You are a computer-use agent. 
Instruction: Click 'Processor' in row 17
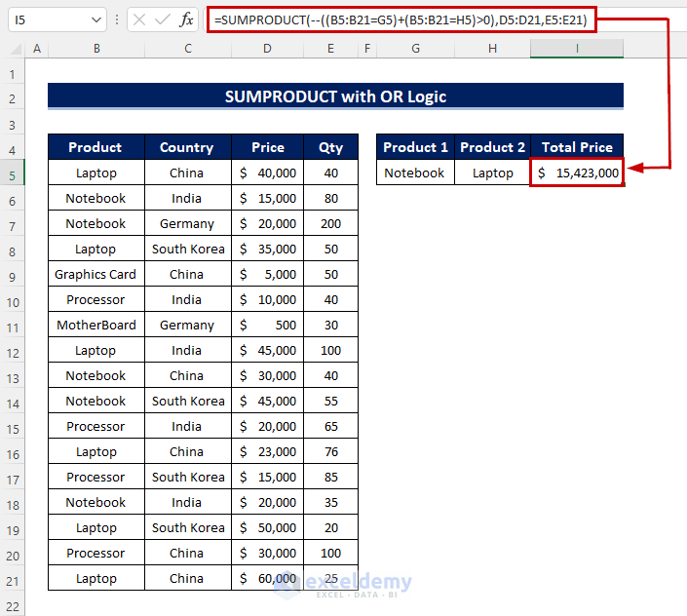click(x=96, y=478)
